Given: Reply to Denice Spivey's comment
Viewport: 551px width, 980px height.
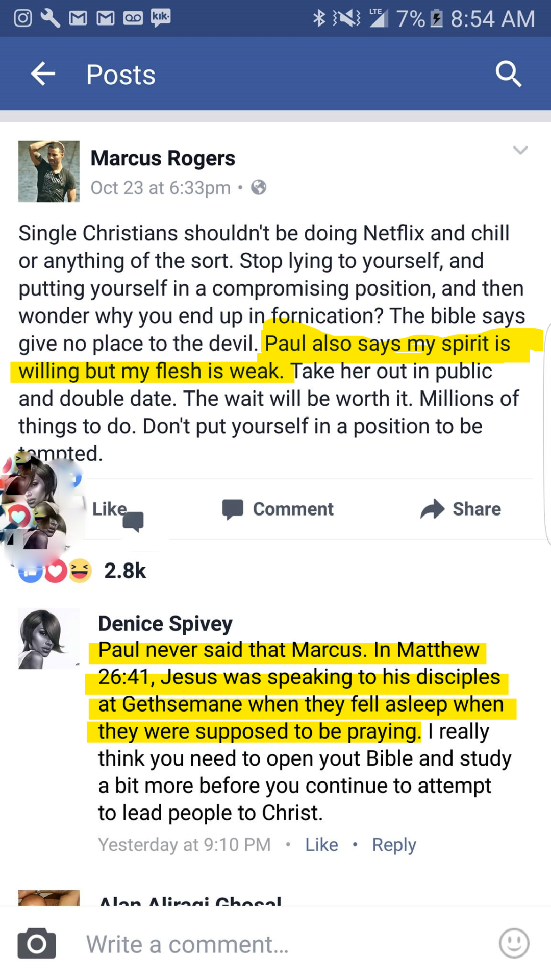Looking at the screenshot, I should coord(394,845).
